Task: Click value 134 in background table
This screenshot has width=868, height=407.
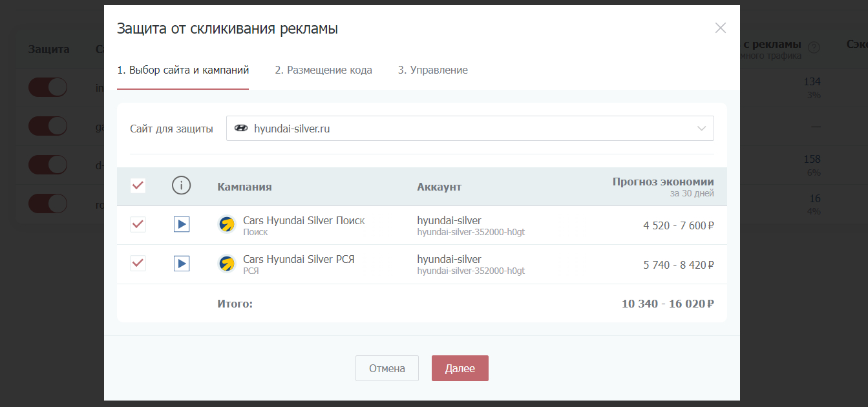Action: coord(812,81)
